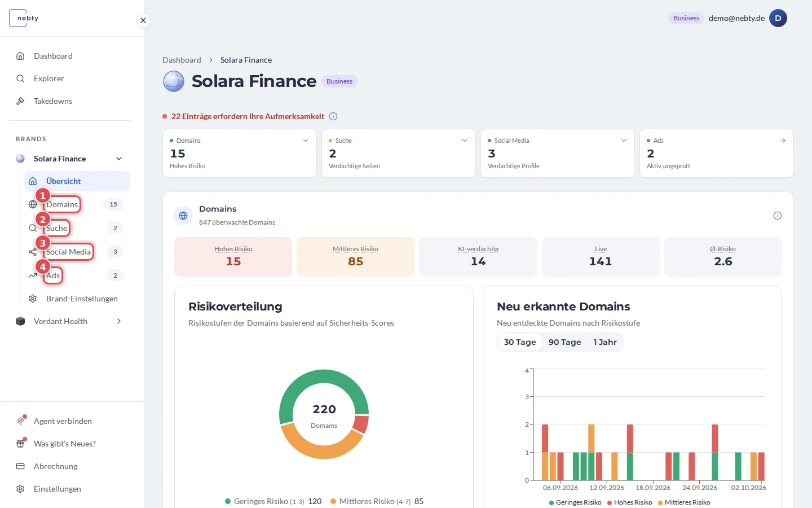812x508 pixels.
Task: Click the Dashboard breadcrumb link
Action: pyautogui.click(x=182, y=60)
